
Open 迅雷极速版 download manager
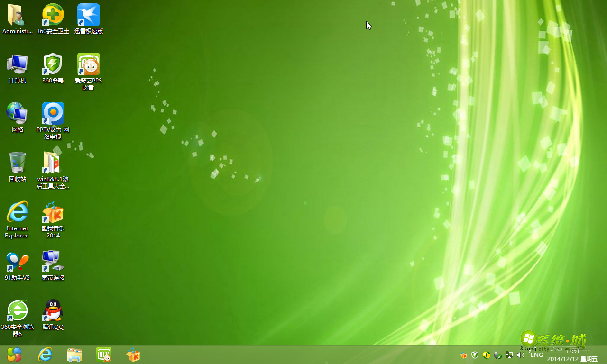[x=88, y=14]
